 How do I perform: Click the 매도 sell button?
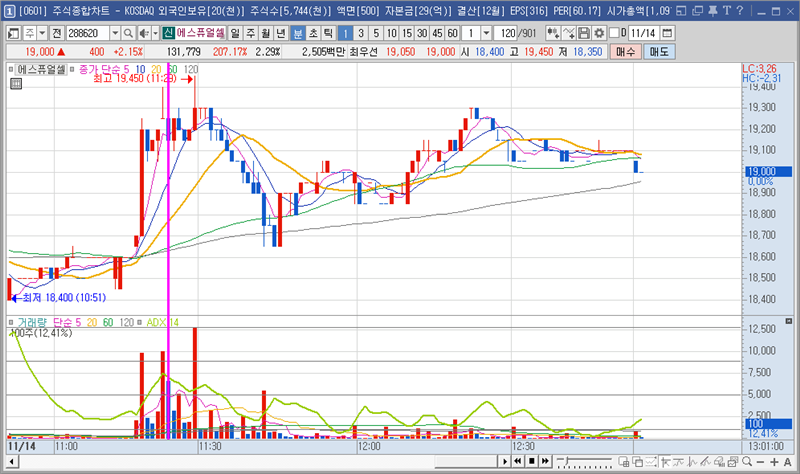(x=659, y=51)
